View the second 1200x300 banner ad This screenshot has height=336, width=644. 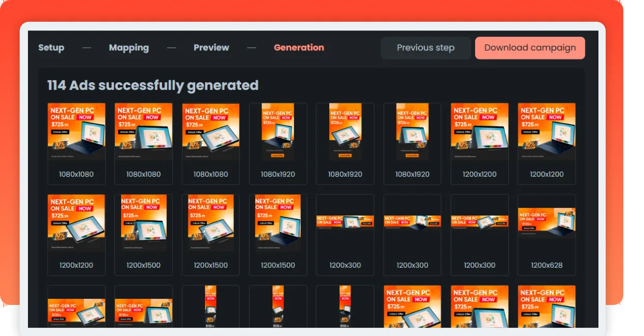click(413, 235)
